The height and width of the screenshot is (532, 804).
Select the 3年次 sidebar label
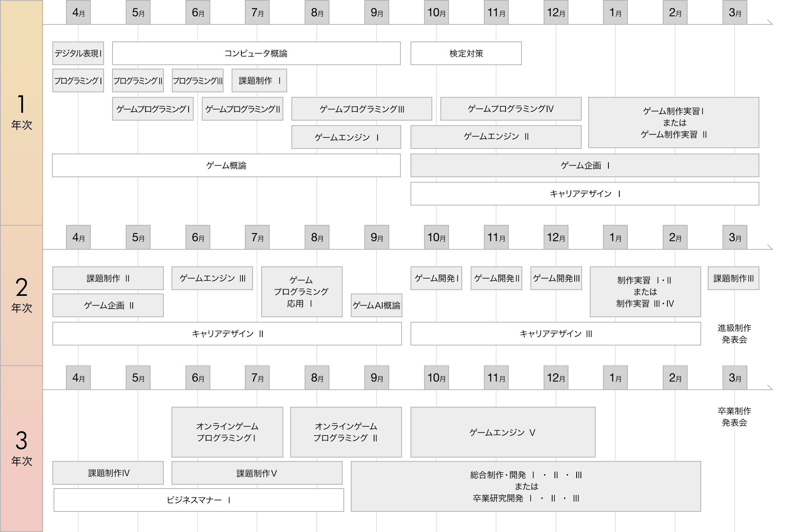coord(21,449)
